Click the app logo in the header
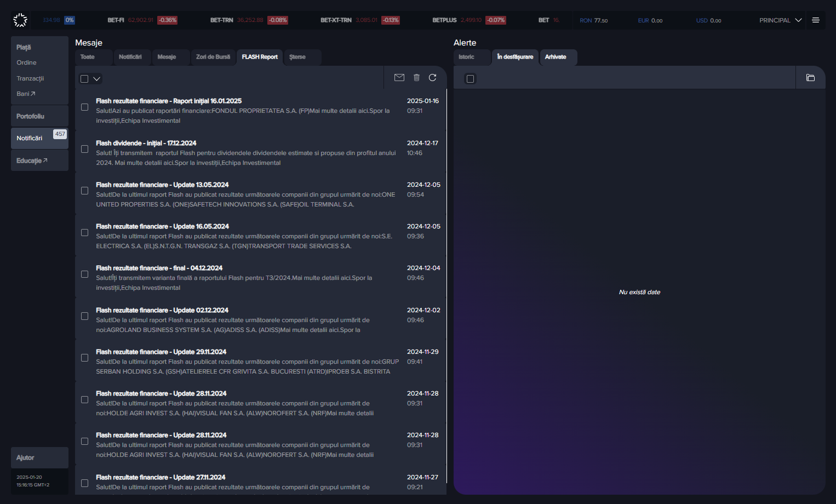This screenshot has width=836, height=504. [x=20, y=20]
